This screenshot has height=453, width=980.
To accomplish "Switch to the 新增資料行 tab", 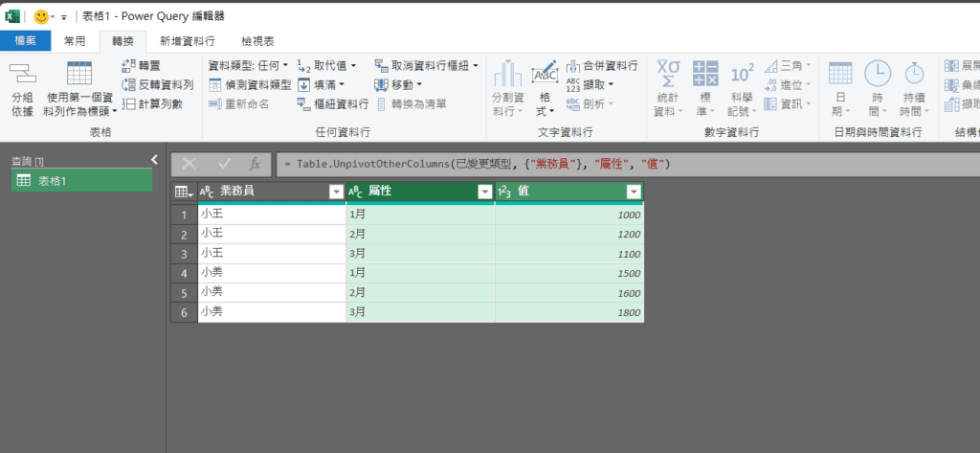I will [187, 41].
